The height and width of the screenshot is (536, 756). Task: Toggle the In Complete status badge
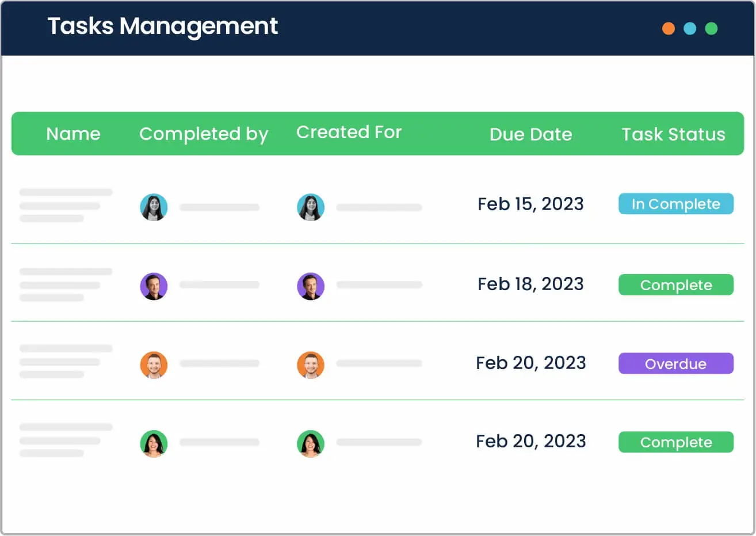click(675, 203)
